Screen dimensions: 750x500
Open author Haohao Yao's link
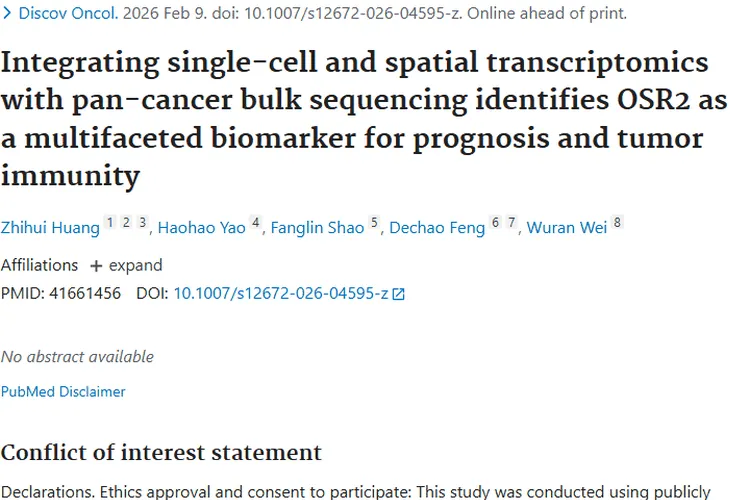[x=201, y=228]
